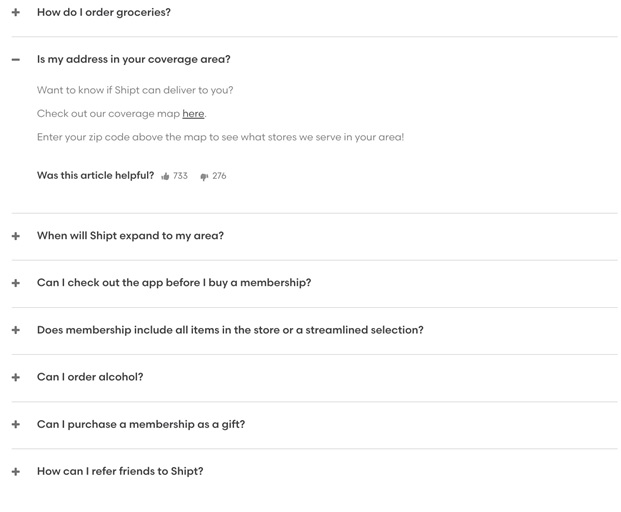Click the plus icon beside order groceries
Screen dimensions: 621x512
click(x=16, y=12)
